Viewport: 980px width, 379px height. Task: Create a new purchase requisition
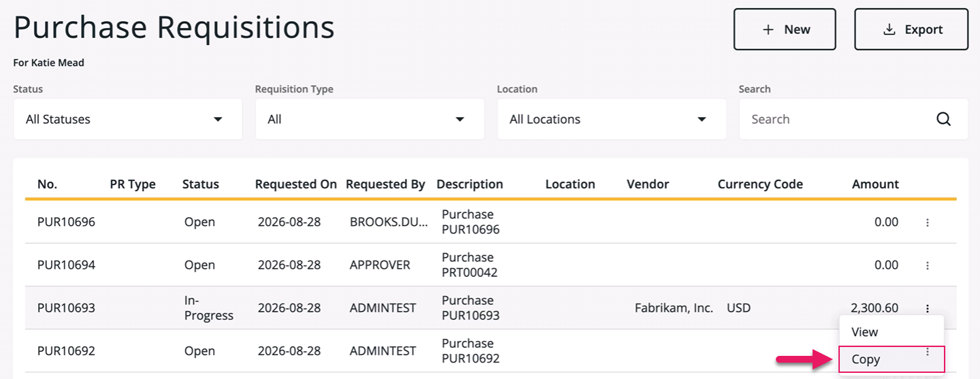(x=785, y=29)
